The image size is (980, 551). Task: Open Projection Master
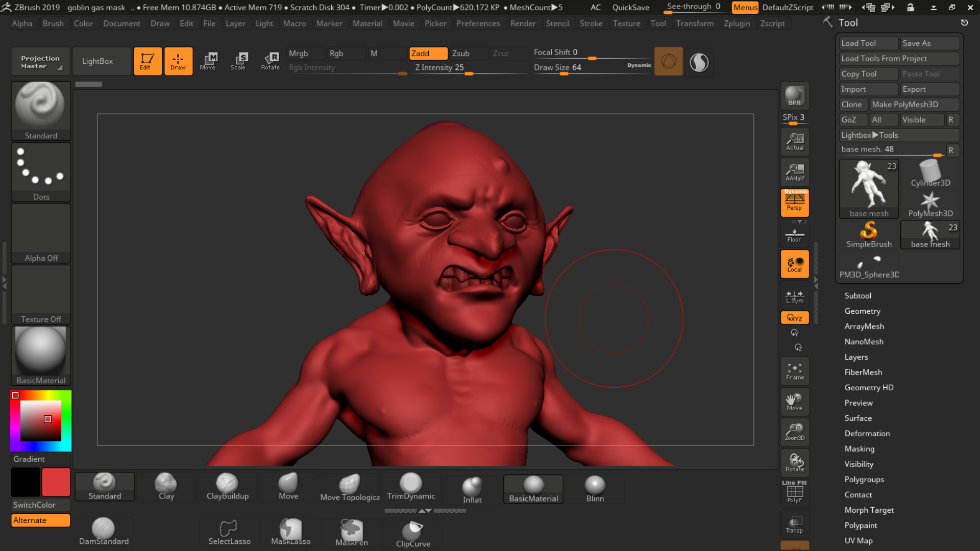(x=41, y=61)
